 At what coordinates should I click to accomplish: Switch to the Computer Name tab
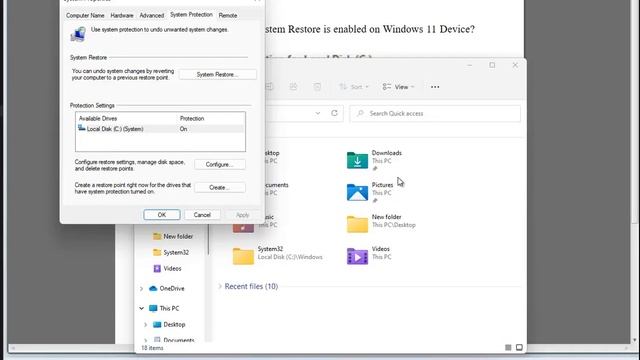coord(85,15)
